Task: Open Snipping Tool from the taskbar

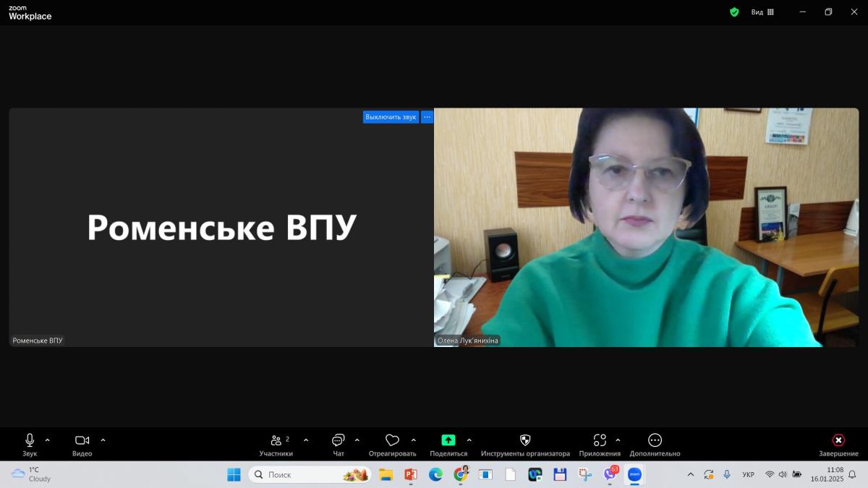Action: pos(585,475)
